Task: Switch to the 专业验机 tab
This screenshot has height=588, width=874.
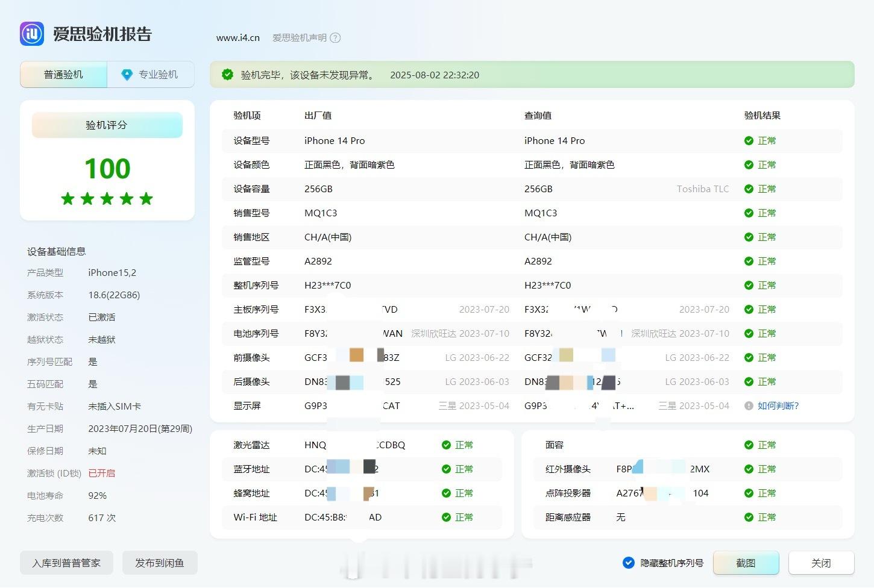Action: 151,75
